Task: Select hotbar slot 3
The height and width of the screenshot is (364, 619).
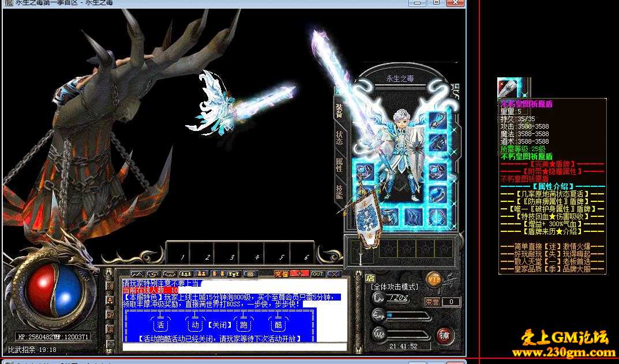Action: pyautogui.click(x=227, y=252)
